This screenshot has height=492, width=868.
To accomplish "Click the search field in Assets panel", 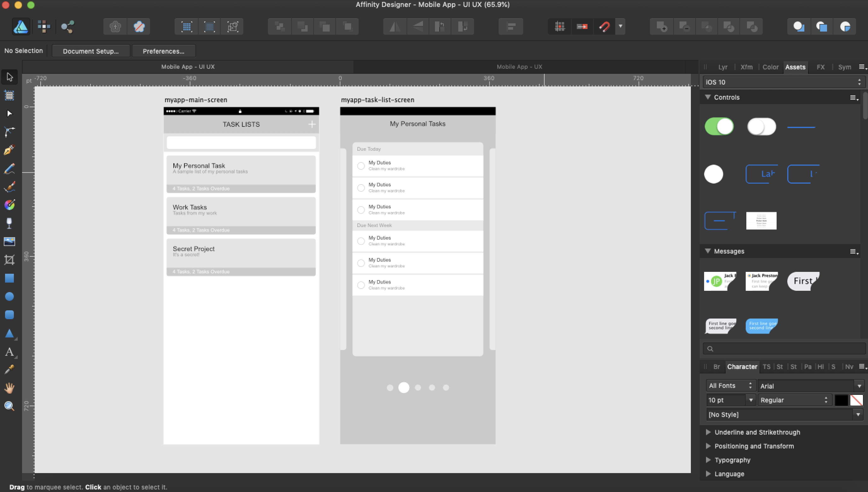I will (x=781, y=348).
